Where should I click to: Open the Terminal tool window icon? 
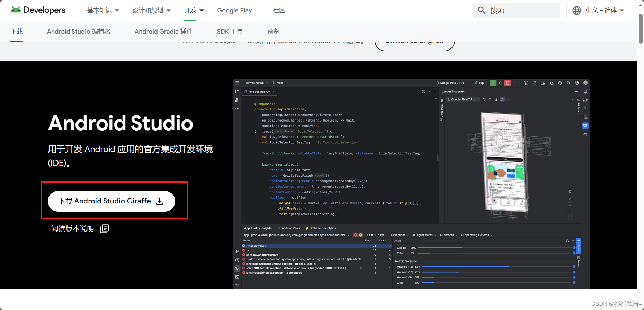point(237,277)
